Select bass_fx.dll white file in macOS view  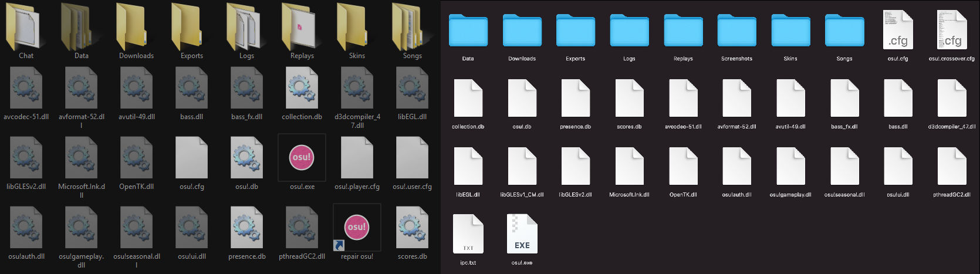pyautogui.click(x=845, y=98)
